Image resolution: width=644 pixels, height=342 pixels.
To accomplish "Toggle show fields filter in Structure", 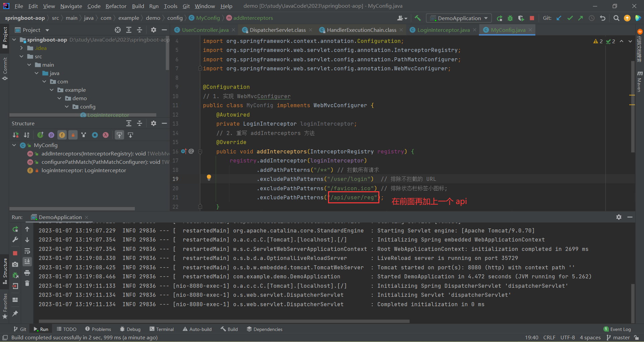I will click(62, 135).
